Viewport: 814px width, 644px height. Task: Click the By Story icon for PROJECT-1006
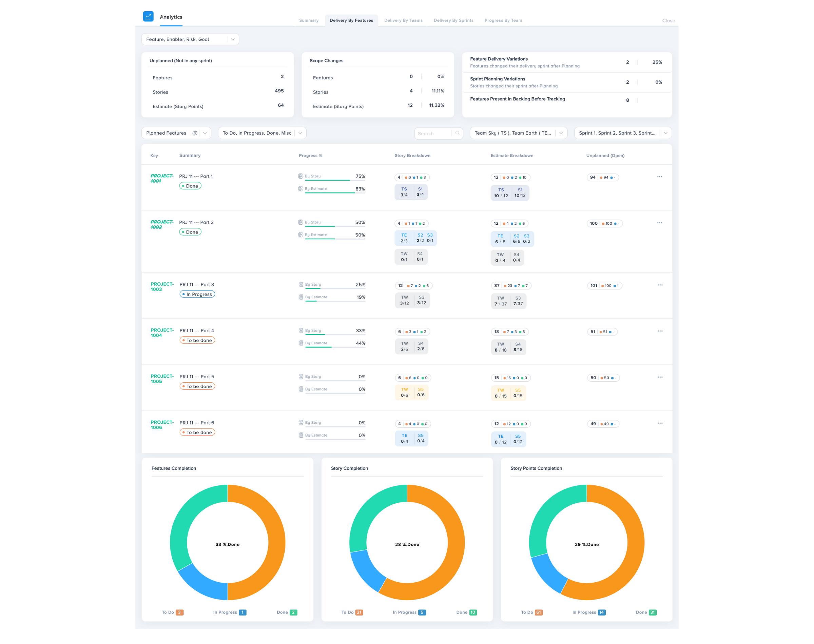click(x=301, y=422)
